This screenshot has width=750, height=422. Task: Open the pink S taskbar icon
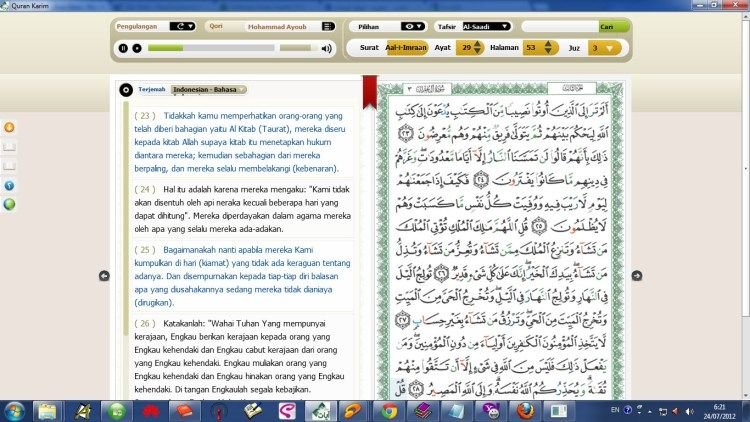pos(287,411)
